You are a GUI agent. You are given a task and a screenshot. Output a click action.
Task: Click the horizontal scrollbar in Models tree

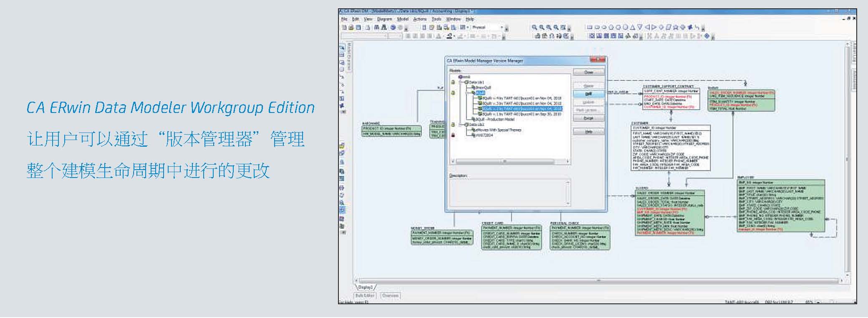point(510,161)
